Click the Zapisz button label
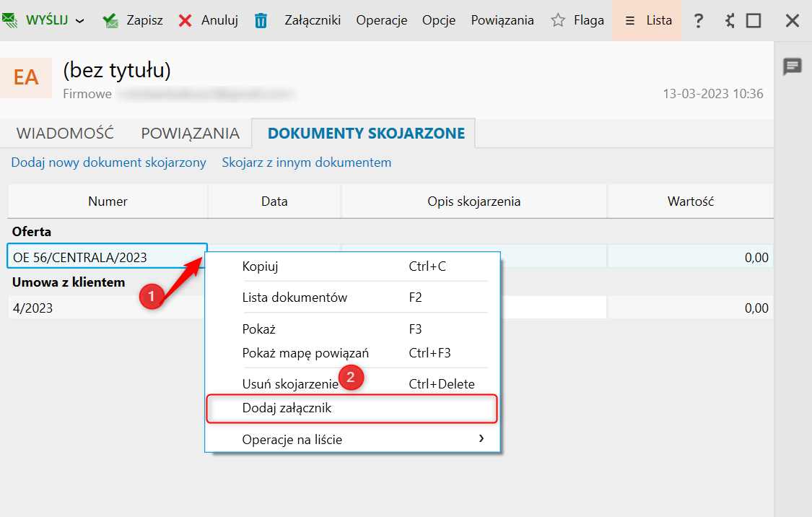Viewport: 812px width, 517px height. coord(144,20)
